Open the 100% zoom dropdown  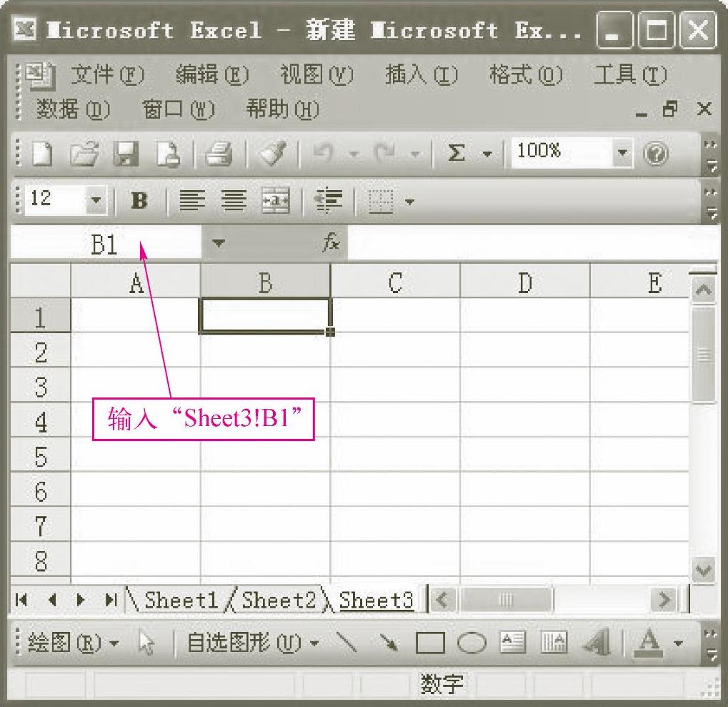click(622, 152)
